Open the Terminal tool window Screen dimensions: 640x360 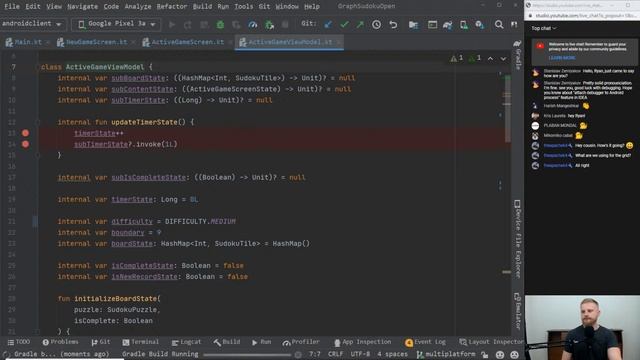(x=140, y=342)
